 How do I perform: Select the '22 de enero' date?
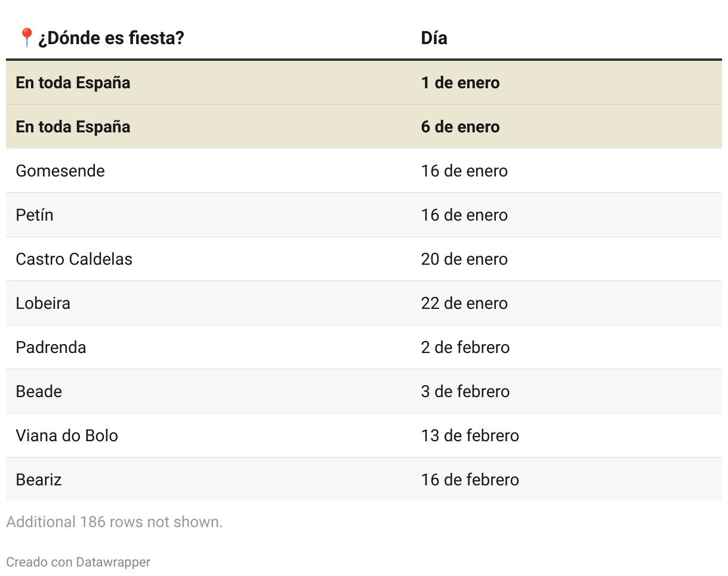pyautogui.click(x=464, y=303)
